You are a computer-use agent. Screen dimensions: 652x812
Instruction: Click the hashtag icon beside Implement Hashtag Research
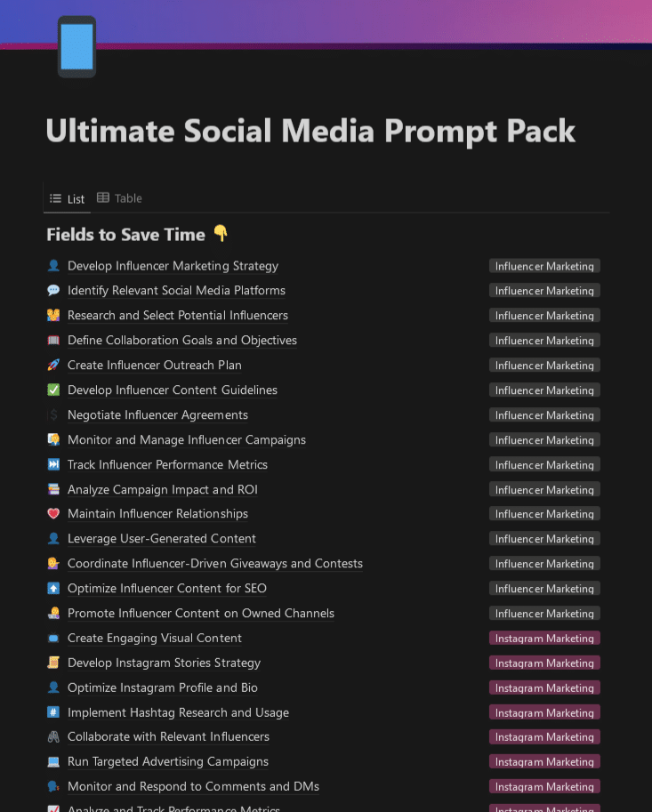coord(53,712)
